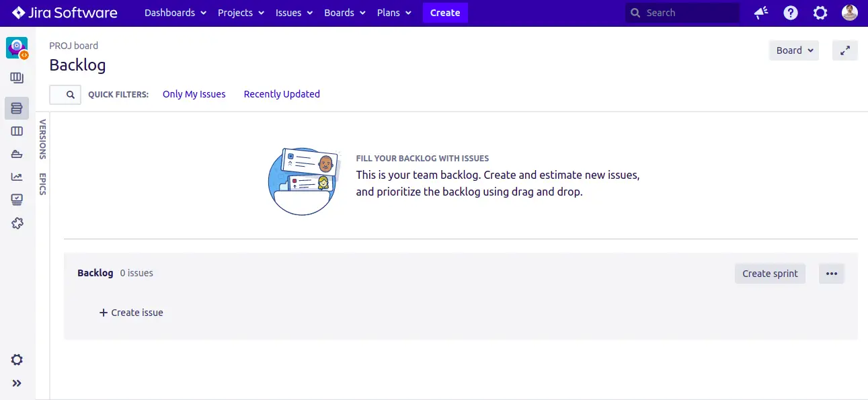
Task: Click the PROJ board breadcrumb
Action: click(x=73, y=46)
